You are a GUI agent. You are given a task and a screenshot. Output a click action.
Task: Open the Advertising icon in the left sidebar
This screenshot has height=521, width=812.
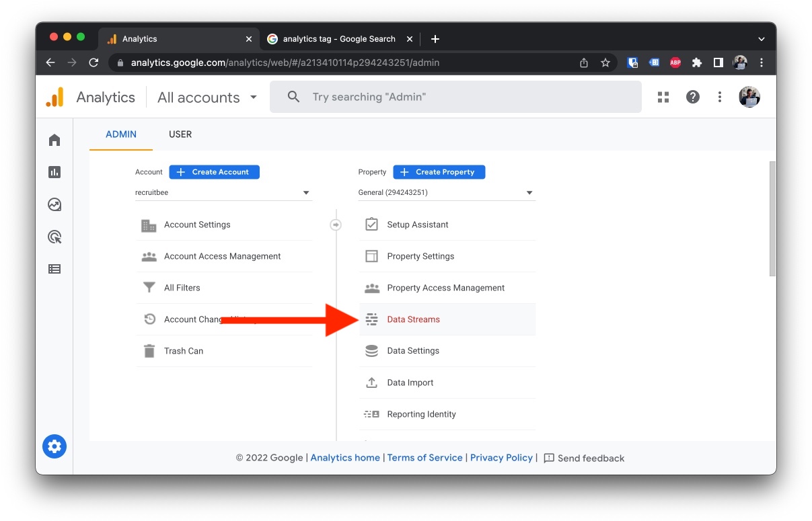coord(54,268)
